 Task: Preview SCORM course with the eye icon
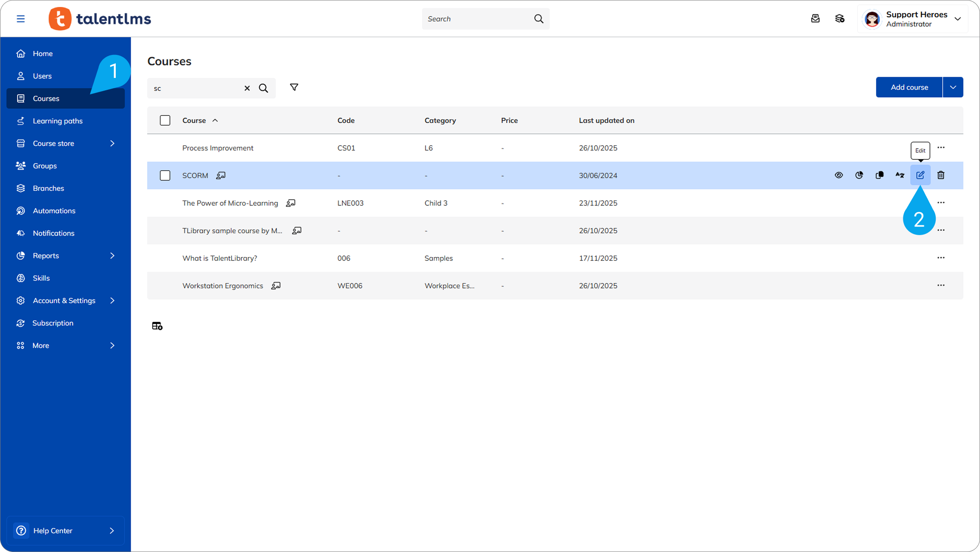(x=839, y=175)
